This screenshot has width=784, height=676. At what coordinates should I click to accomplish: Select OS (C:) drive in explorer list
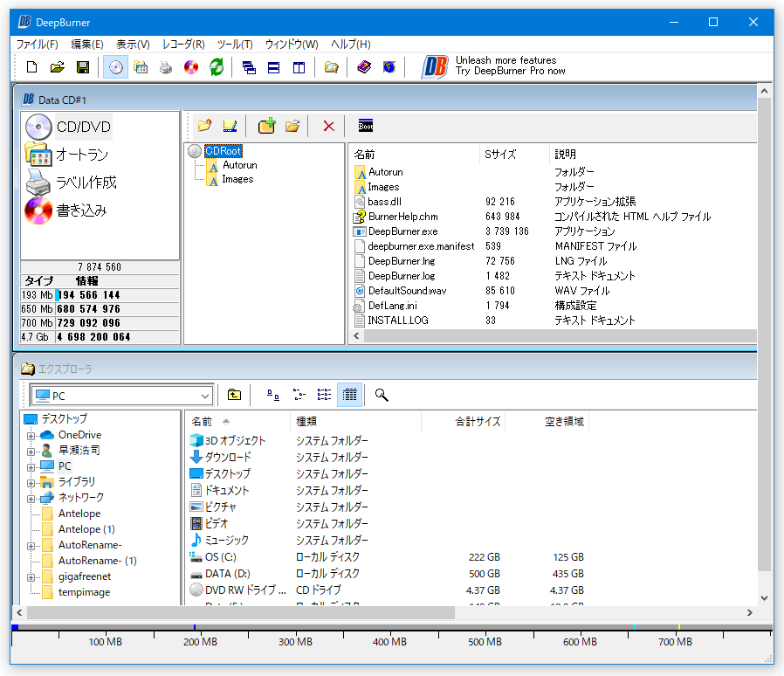pyautogui.click(x=221, y=557)
